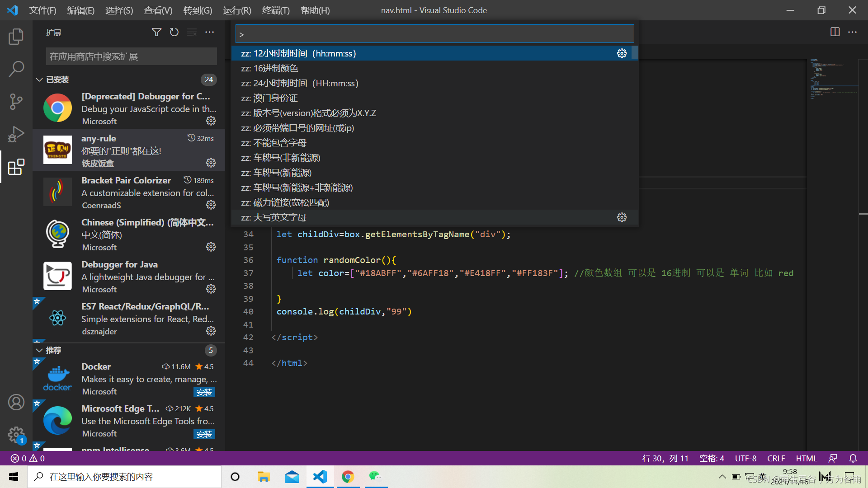This screenshot has height=488, width=868.
Task: Open the 终端(T) menu
Action: pos(276,10)
